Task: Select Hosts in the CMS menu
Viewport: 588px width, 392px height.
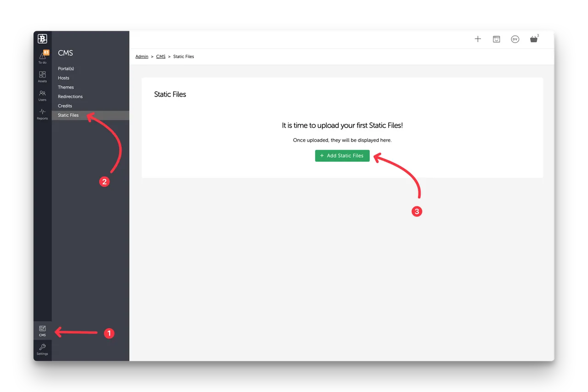Action: click(63, 78)
